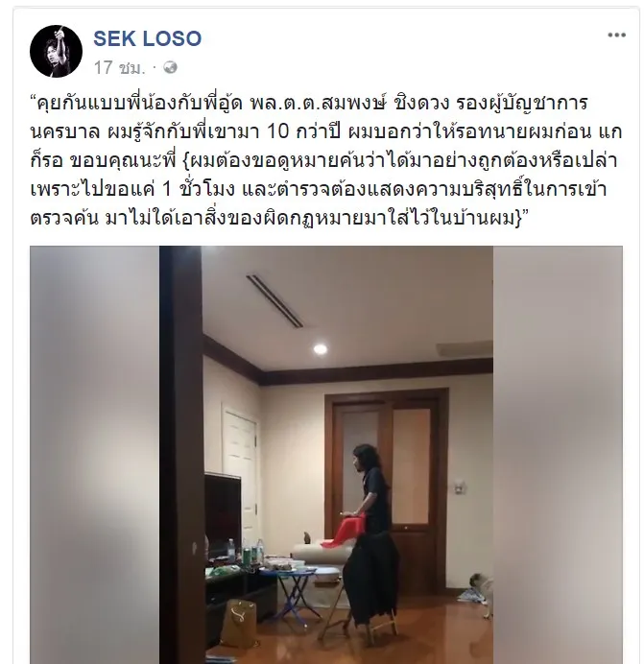Viewport: 644px width, 664px height.
Task: Click the blue folding table in video
Action: click(298, 593)
